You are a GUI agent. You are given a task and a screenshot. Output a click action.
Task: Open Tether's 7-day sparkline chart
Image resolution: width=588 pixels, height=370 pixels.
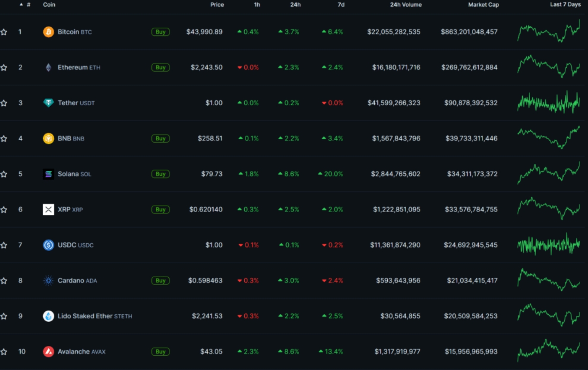(x=549, y=102)
